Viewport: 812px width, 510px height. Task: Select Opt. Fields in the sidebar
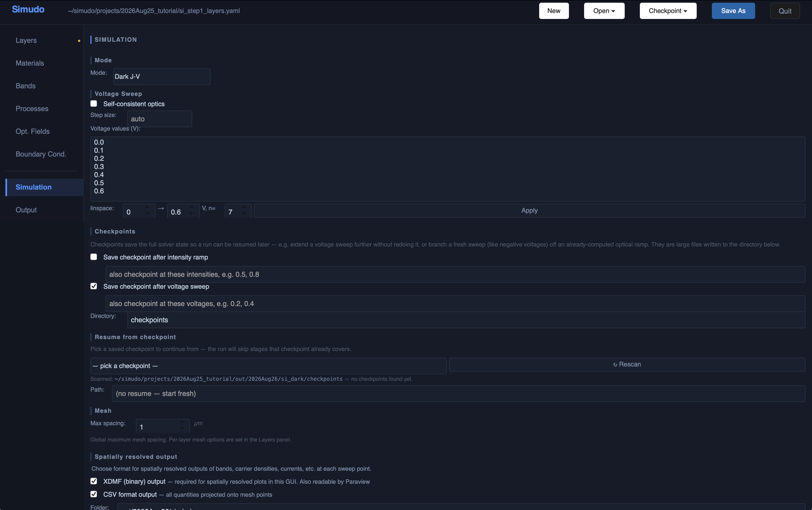pyautogui.click(x=32, y=131)
